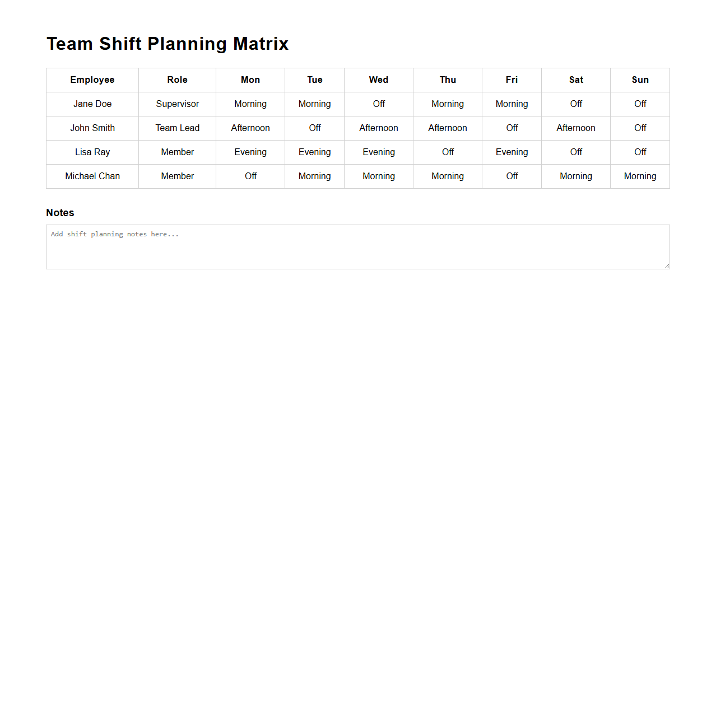Screen dimensions: 716x728
Task: Click Michael Chan's Sunday Morning shift
Action: (639, 176)
